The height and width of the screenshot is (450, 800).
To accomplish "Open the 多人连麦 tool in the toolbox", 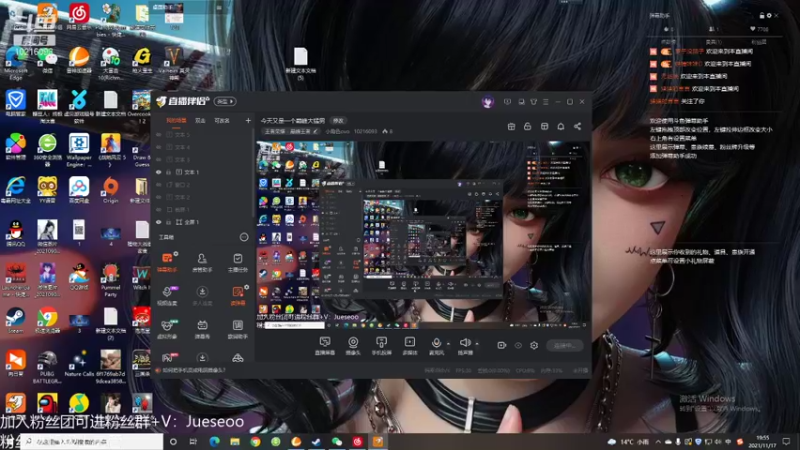I will pyautogui.click(x=202, y=295).
